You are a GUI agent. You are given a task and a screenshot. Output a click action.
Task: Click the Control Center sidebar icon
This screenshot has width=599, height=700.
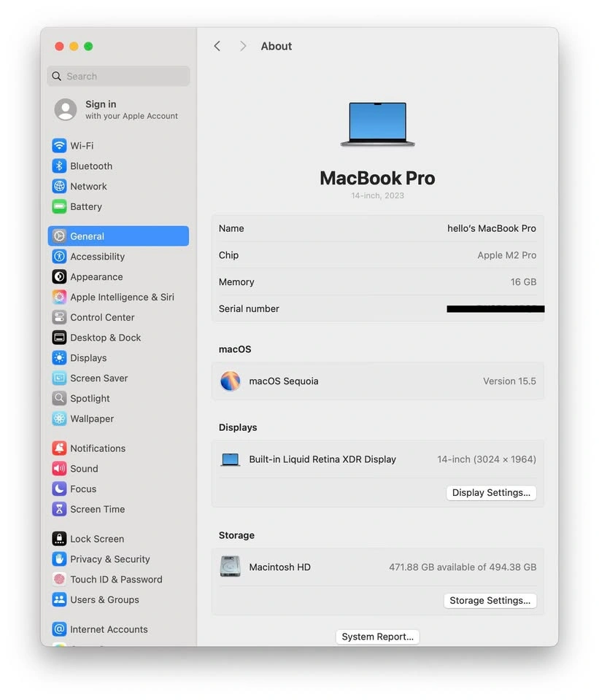tap(59, 318)
